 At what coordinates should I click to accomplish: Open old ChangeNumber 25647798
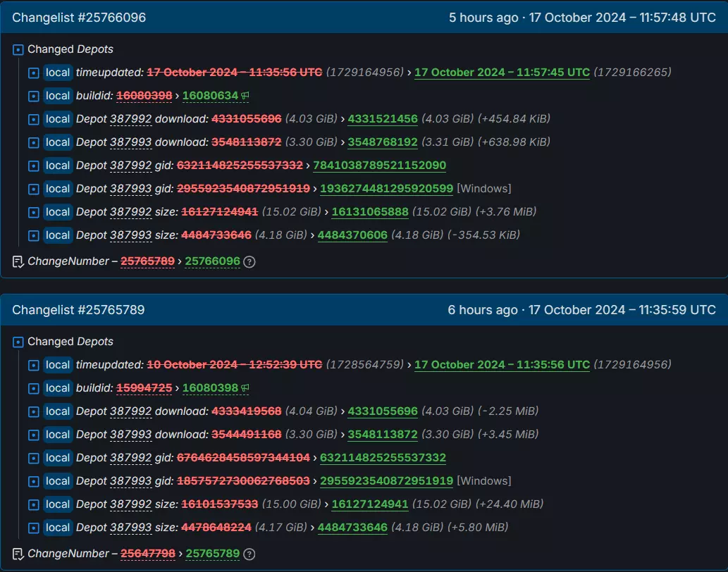tap(148, 554)
